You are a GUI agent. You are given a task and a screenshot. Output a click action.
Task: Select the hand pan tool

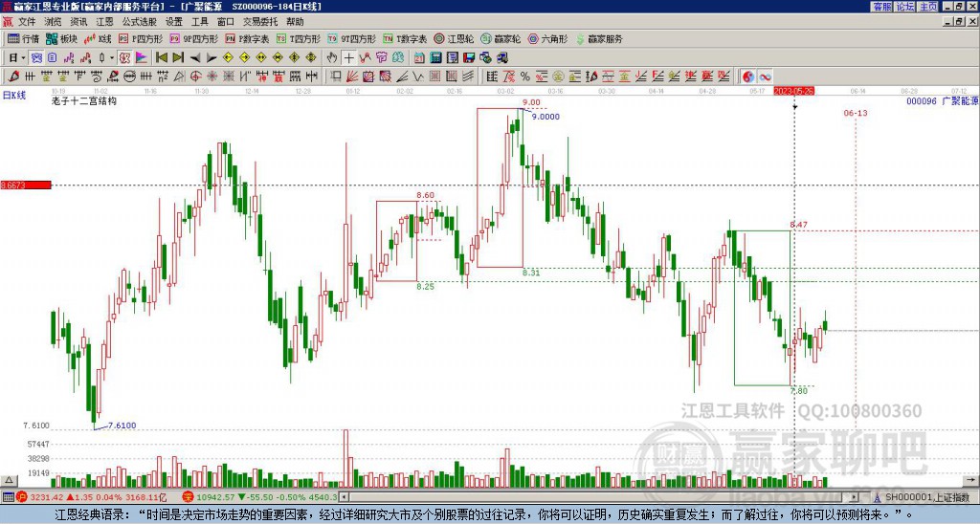(332, 57)
